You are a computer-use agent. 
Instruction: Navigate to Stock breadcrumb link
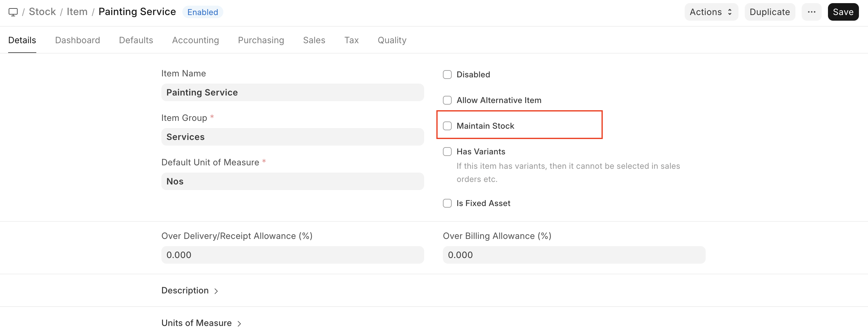pos(42,12)
